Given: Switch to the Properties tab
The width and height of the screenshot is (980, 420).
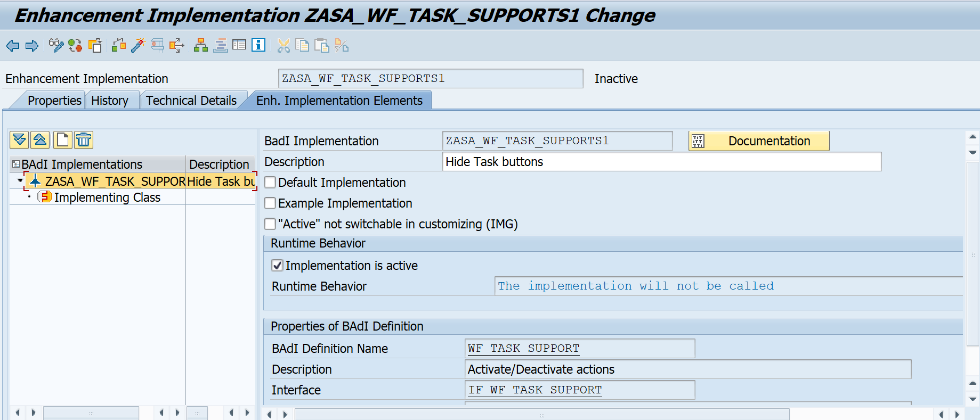Looking at the screenshot, I should [54, 101].
